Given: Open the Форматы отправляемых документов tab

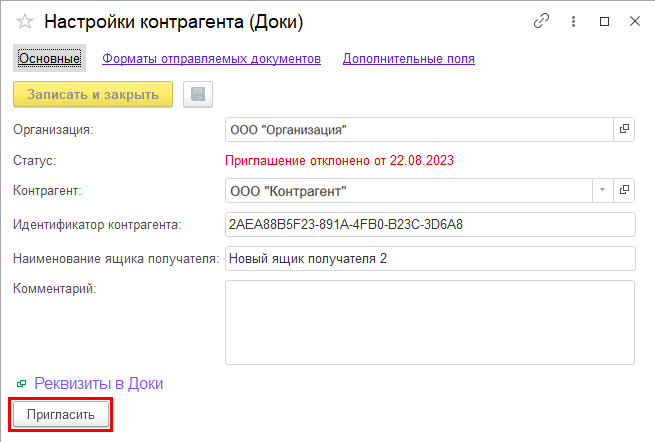Looking at the screenshot, I should point(211,58).
